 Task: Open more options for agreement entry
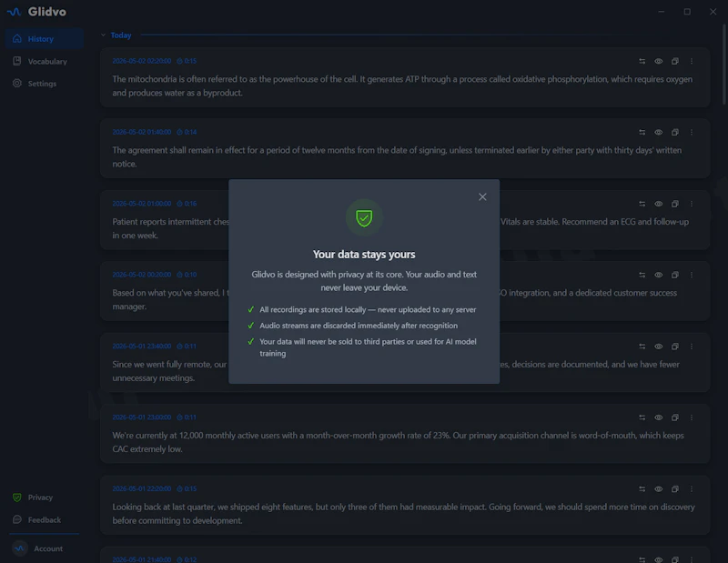[692, 132]
